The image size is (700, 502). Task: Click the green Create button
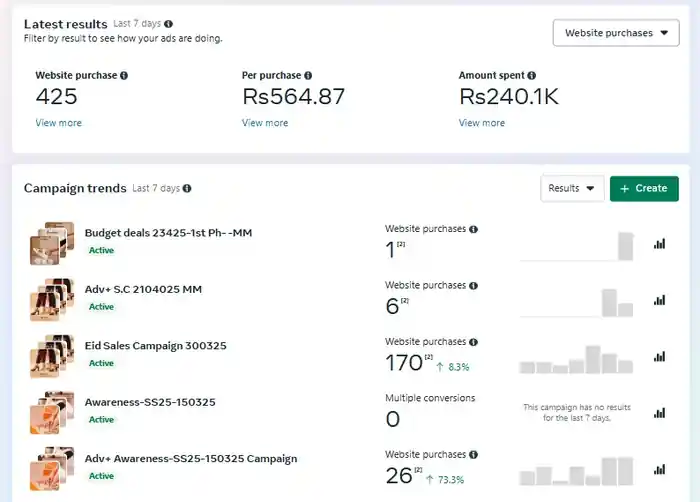pos(644,188)
